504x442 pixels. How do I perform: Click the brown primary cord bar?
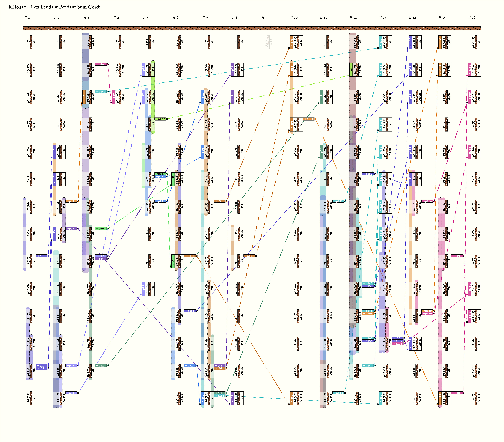pyautogui.click(x=252, y=28)
